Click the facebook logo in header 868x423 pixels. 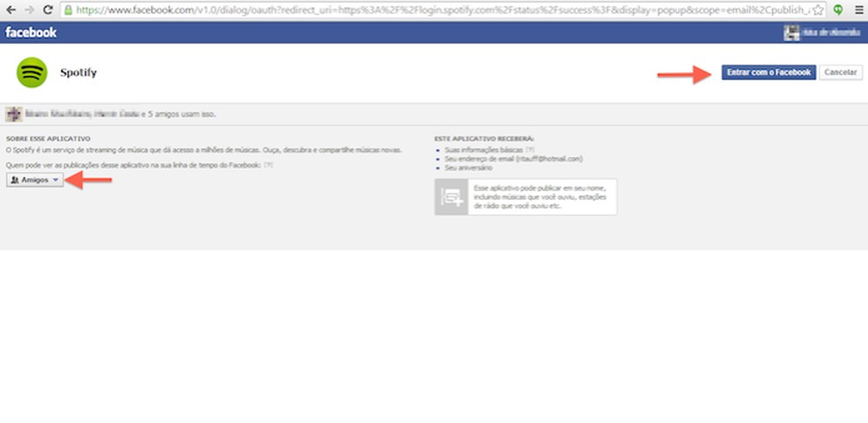point(31,33)
